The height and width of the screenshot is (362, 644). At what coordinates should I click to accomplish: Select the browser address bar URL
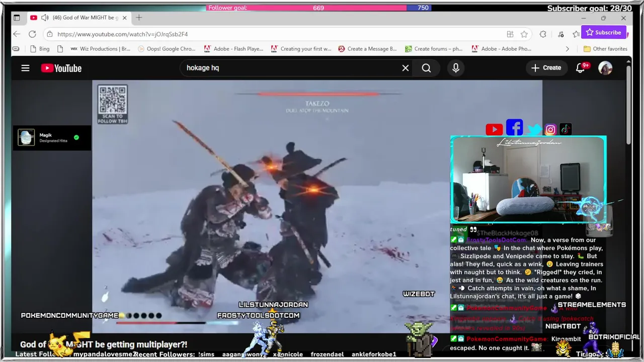[x=122, y=34]
